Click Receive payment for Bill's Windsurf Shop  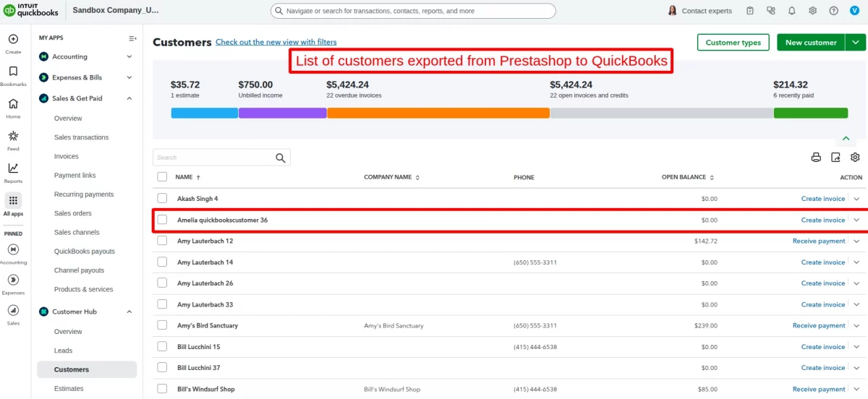pyautogui.click(x=819, y=389)
